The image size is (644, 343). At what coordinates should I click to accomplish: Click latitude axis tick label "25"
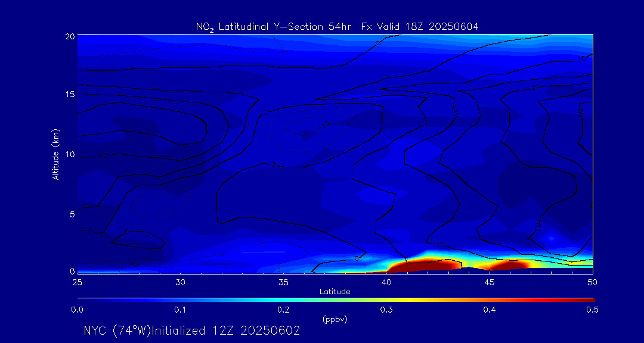(77, 283)
